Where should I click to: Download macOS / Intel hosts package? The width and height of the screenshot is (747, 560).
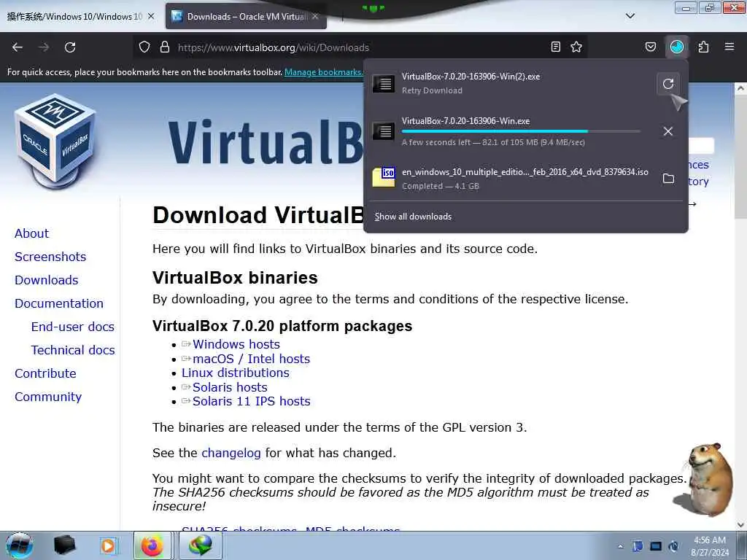pos(251,359)
